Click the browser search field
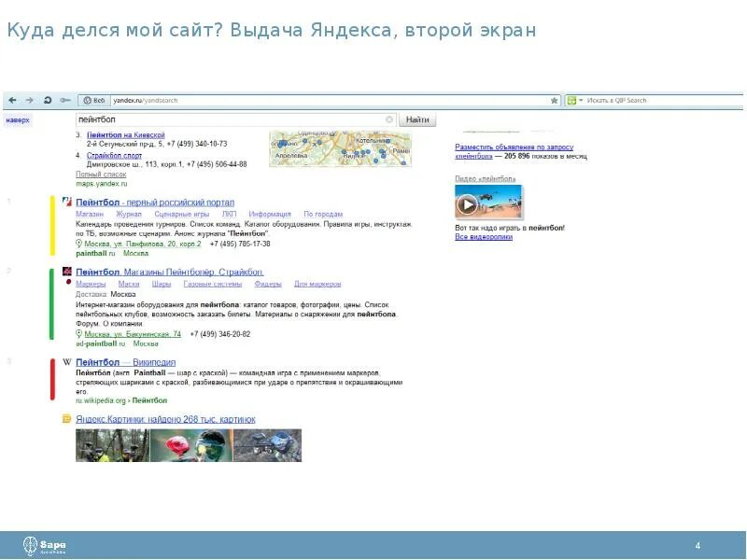 point(664,101)
